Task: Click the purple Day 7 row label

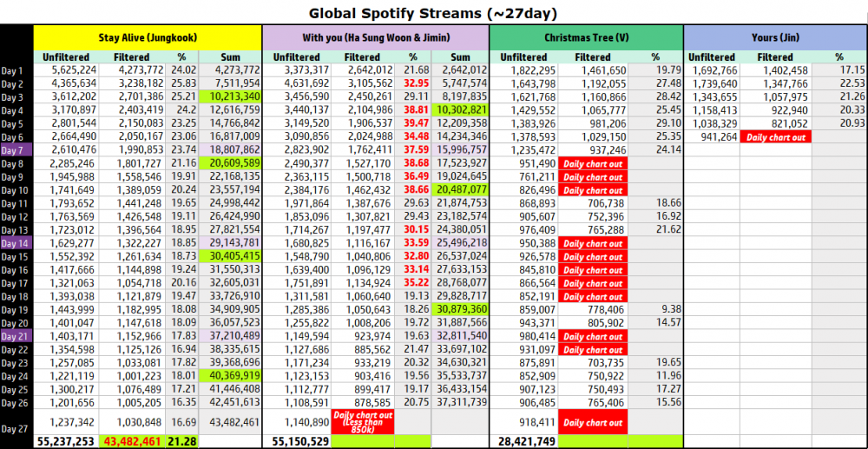Action: (x=16, y=150)
